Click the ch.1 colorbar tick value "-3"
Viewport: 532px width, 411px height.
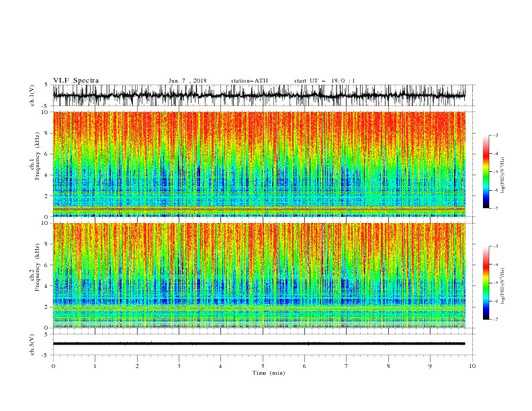495,135
